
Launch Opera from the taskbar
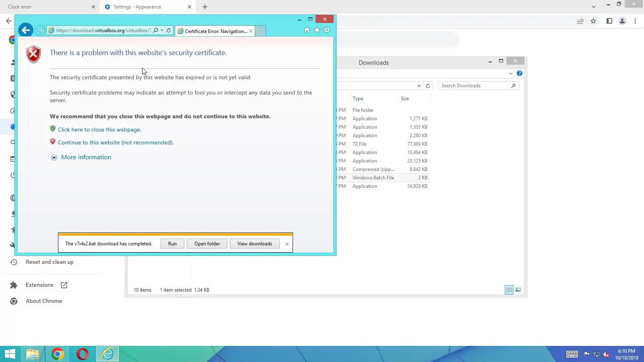click(x=83, y=354)
